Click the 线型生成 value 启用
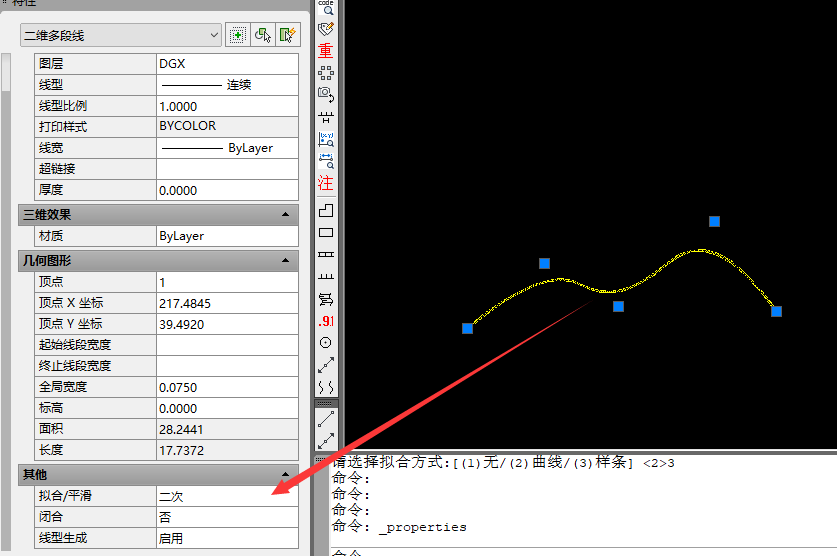The width and height of the screenshot is (837, 556). click(x=226, y=538)
